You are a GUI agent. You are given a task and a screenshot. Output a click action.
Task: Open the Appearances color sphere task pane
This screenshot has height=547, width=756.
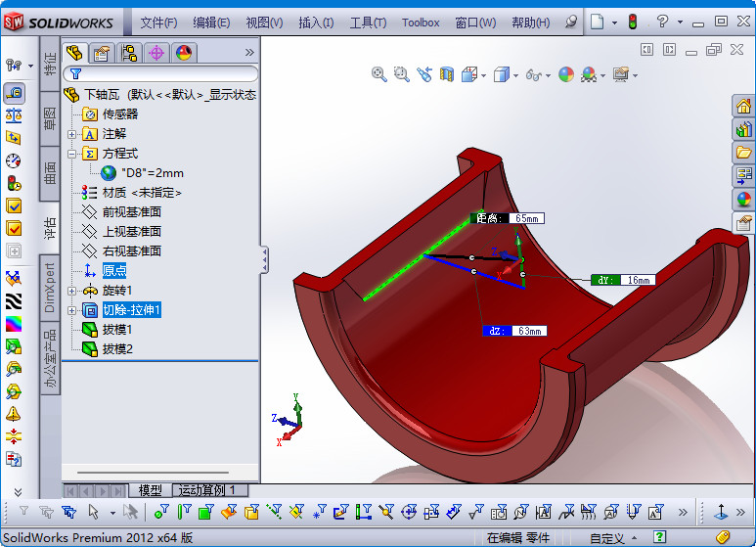[x=743, y=200]
